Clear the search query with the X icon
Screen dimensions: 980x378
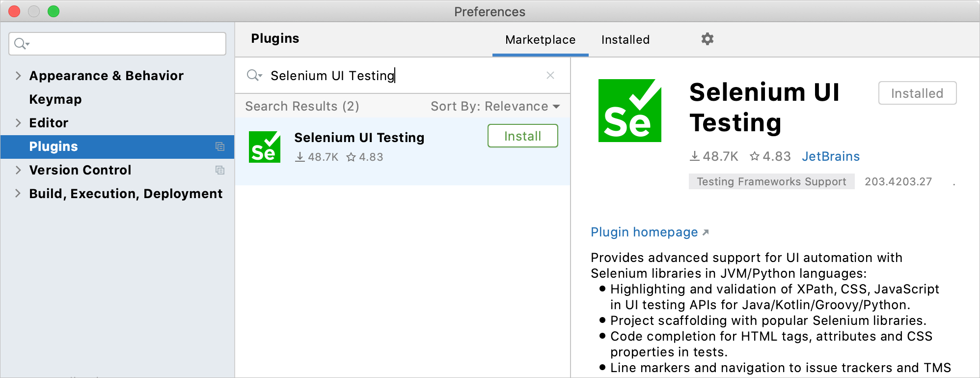[550, 75]
